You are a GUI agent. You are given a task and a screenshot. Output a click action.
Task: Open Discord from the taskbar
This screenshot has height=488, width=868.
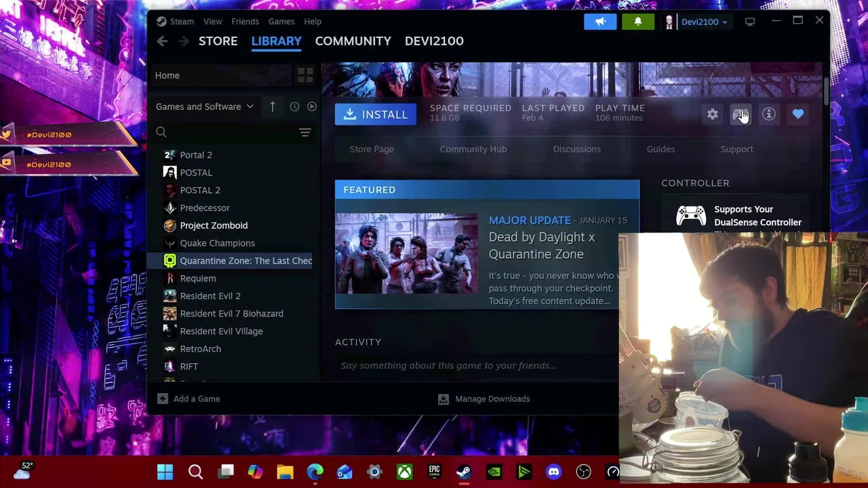(554, 472)
